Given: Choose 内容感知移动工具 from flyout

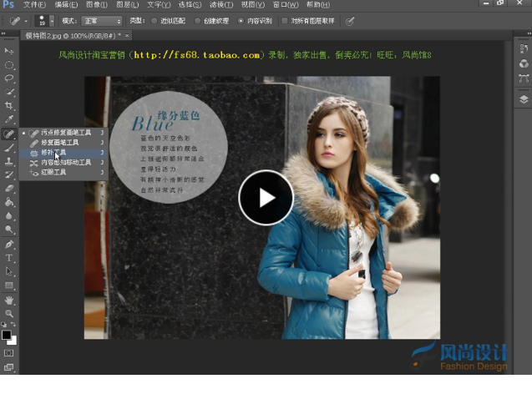Looking at the screenshot, I should [x=63, y=163].
